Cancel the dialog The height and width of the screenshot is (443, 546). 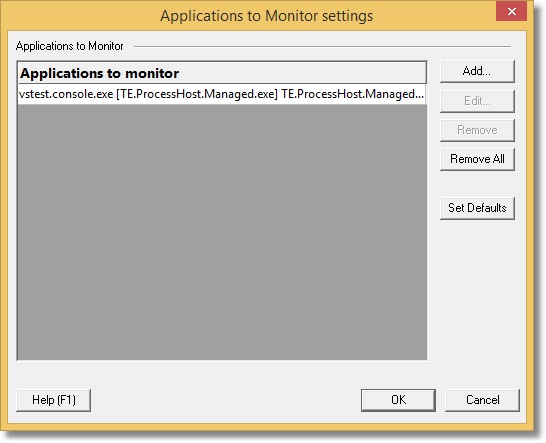pos(482,400)
